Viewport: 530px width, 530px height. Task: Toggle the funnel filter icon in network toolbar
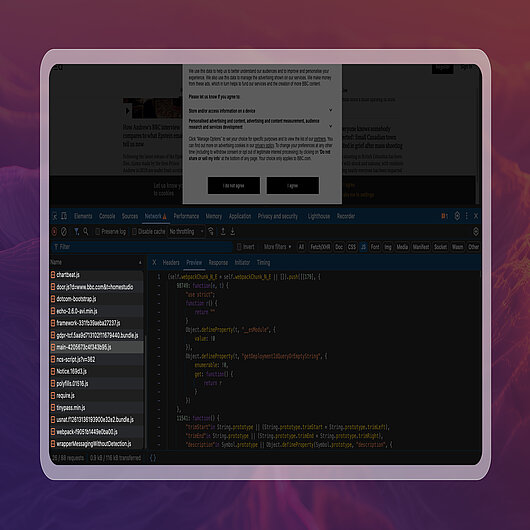[77, 232]
